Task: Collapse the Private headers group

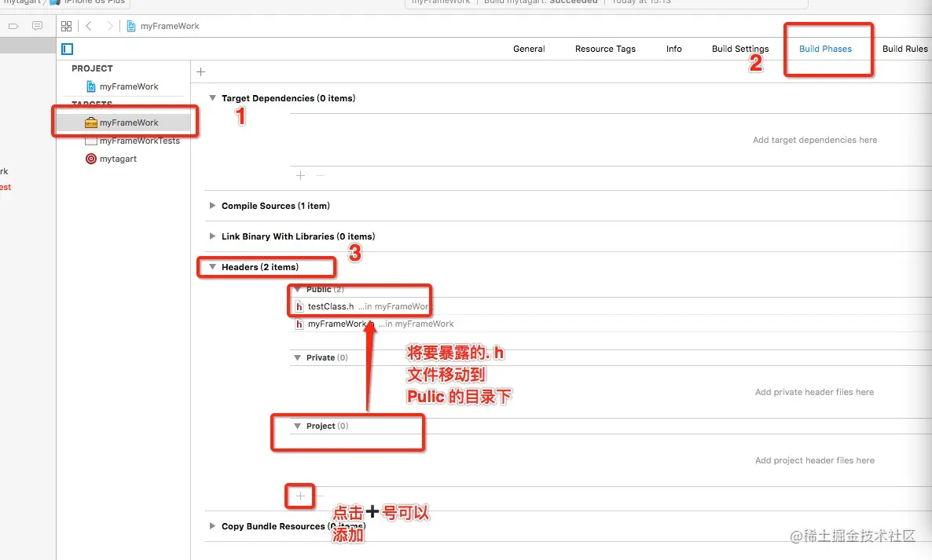Action: point(297,357)
